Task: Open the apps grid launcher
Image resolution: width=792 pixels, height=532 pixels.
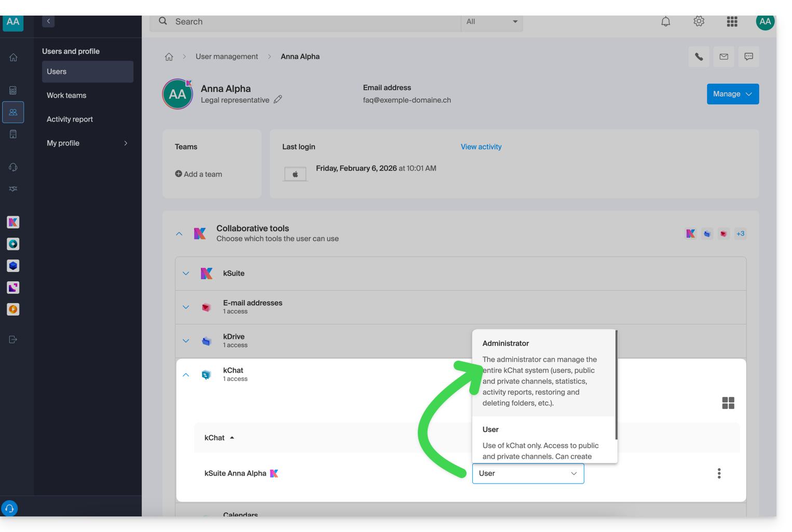Action: pos(732,22)
